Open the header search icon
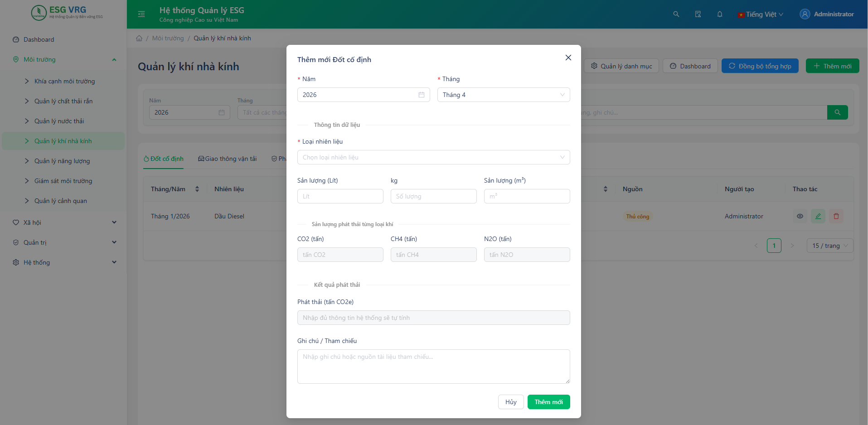868x425 pixels. (676, 14)
